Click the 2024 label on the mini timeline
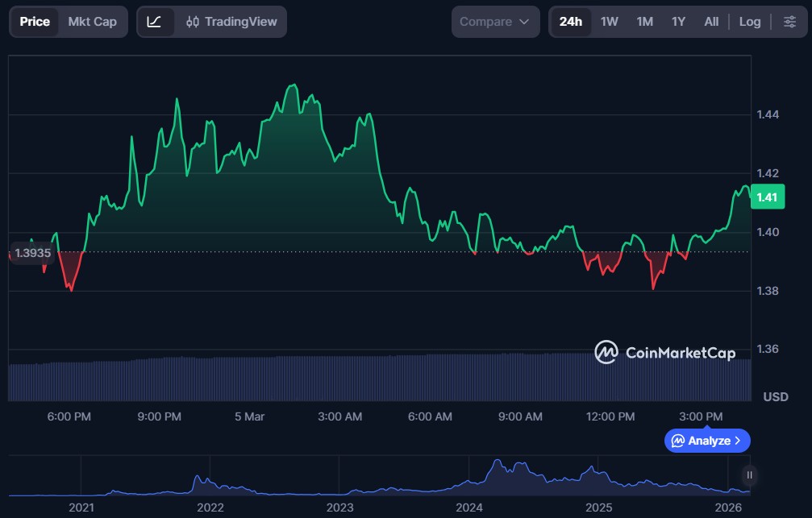 [470, 508]
